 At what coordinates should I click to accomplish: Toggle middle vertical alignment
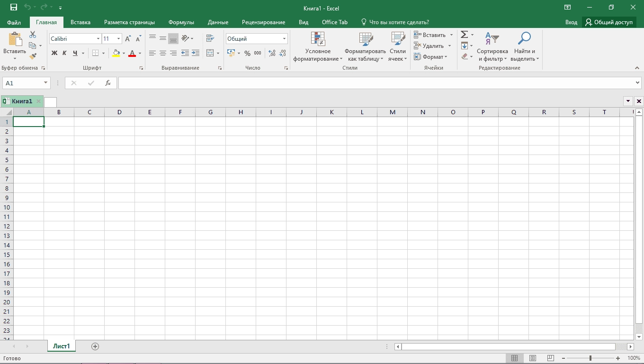163,38
